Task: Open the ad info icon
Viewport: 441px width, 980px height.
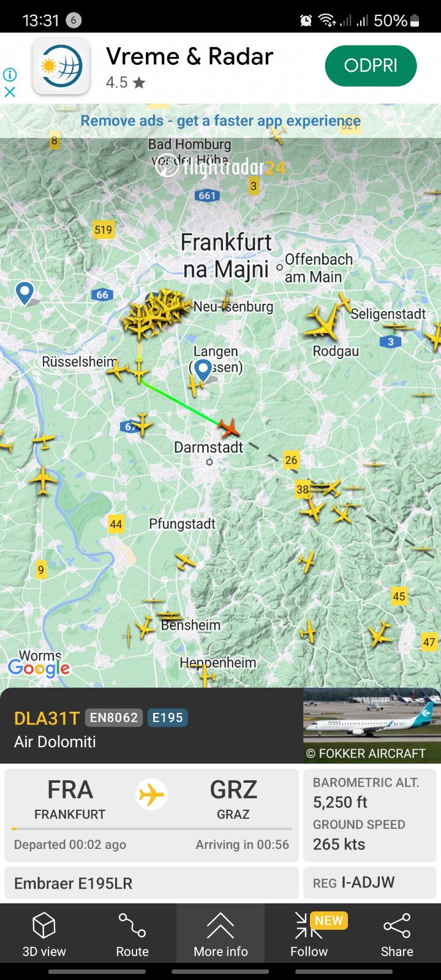Action: 10,75
